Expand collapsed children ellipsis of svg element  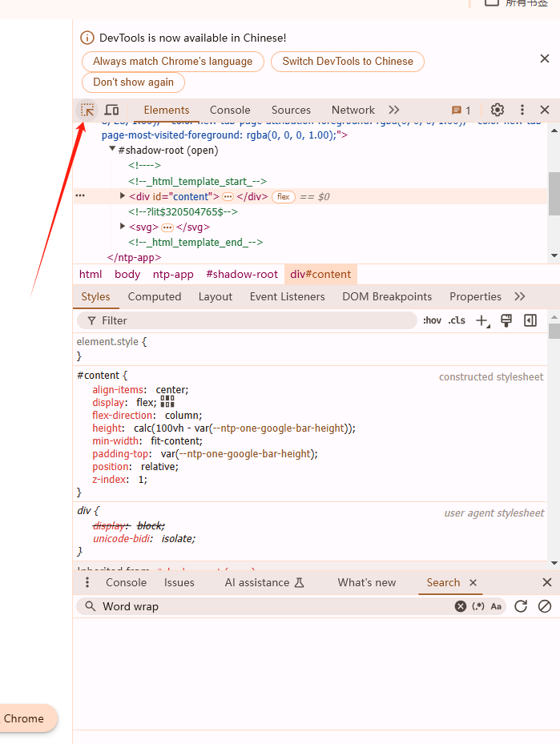167,227
